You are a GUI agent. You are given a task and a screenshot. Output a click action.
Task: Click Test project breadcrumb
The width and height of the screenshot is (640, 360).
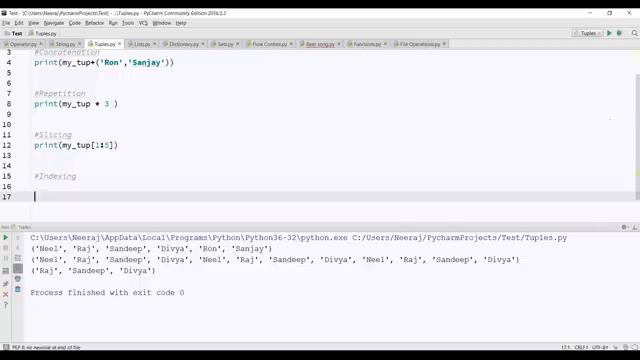click(x=13, y=33)
